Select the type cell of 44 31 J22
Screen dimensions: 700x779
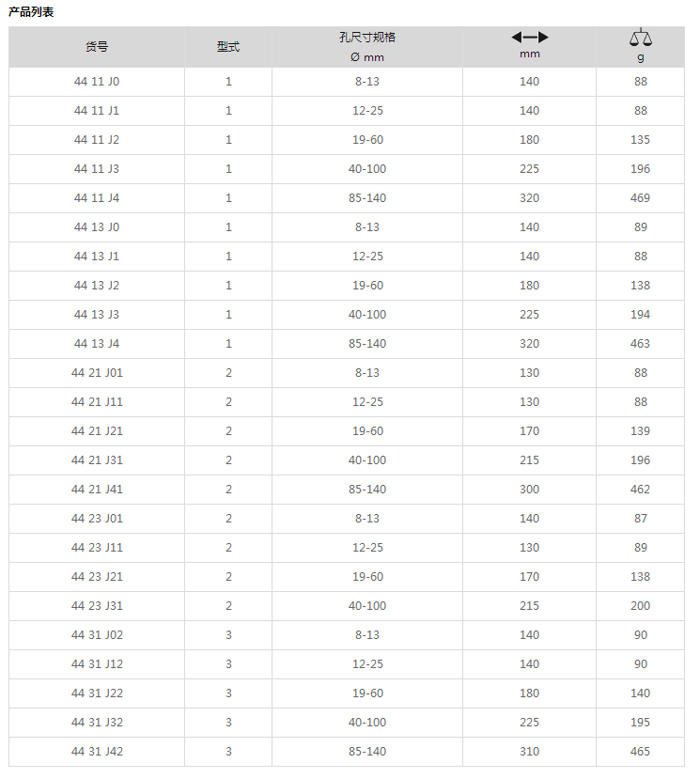tap(228, 693)
